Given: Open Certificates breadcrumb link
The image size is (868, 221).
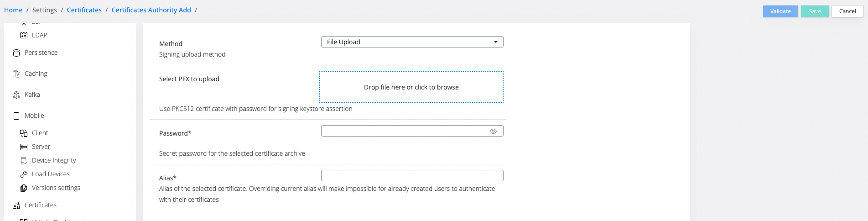Looking at the screenshot, I should pos(84,10).
